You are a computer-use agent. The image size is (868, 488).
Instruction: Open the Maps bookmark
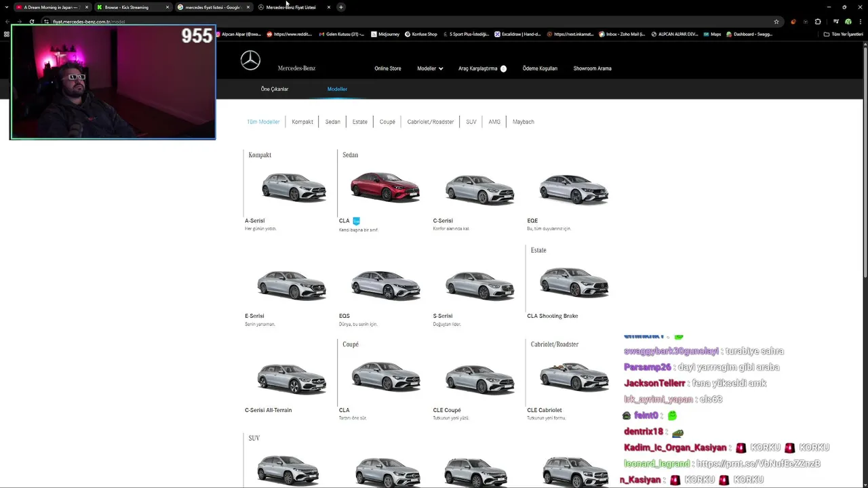712,34
